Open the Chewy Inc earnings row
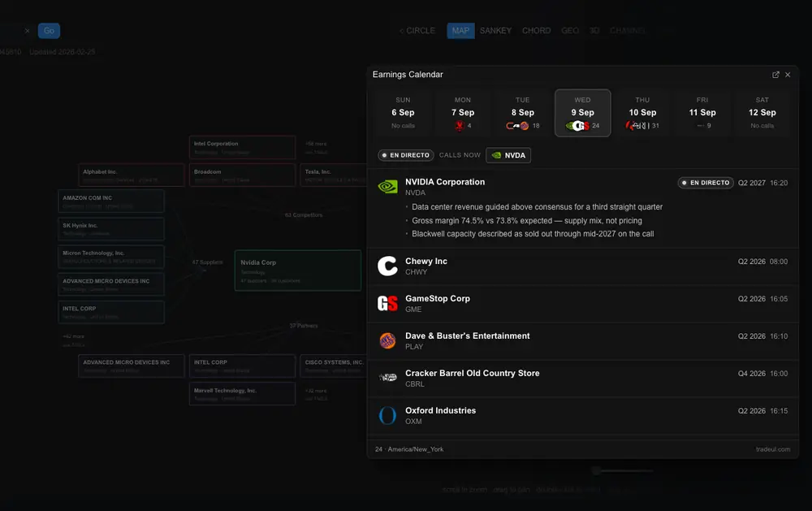 [582, 266]
